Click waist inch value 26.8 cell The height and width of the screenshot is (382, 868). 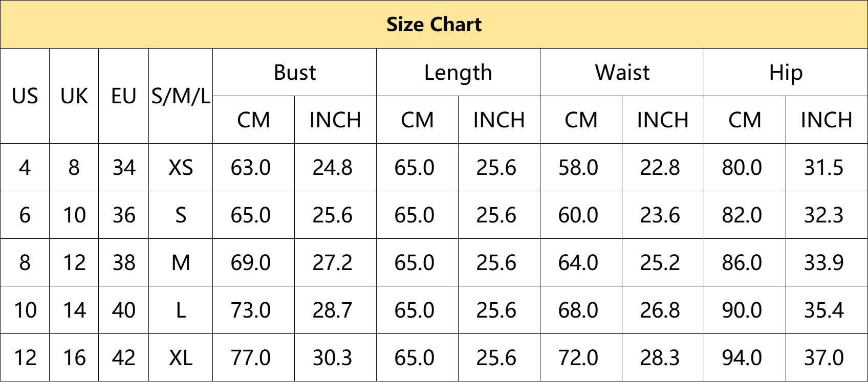[x=663, y=310]
